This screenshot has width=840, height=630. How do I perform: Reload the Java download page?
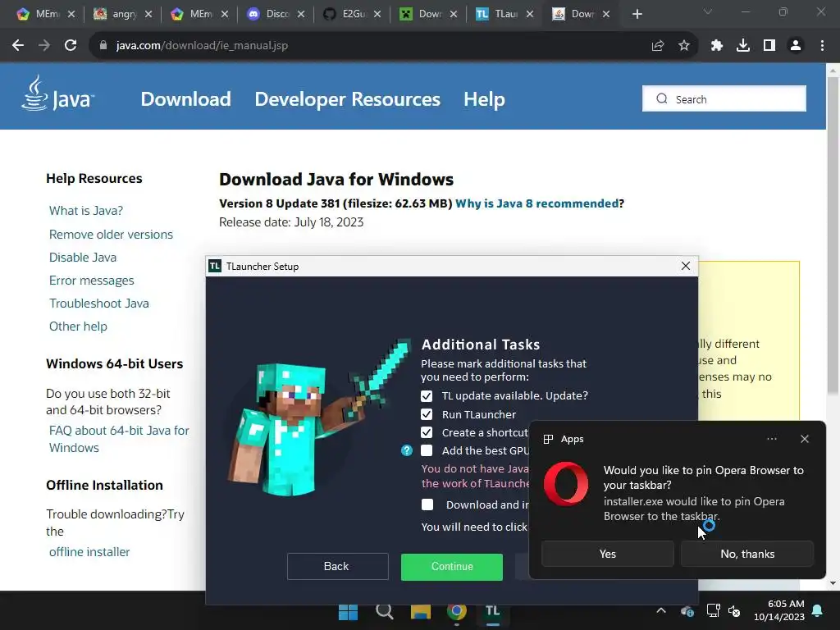(71, 46)
